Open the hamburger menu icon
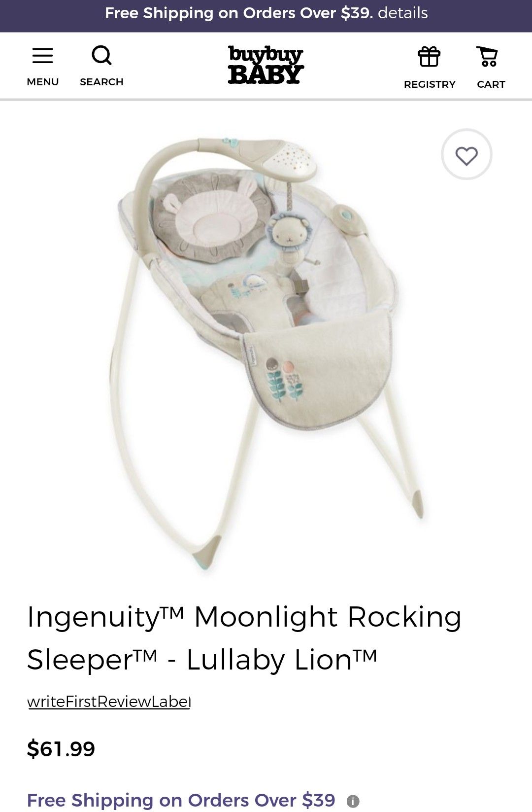 (x=43, y=56)
